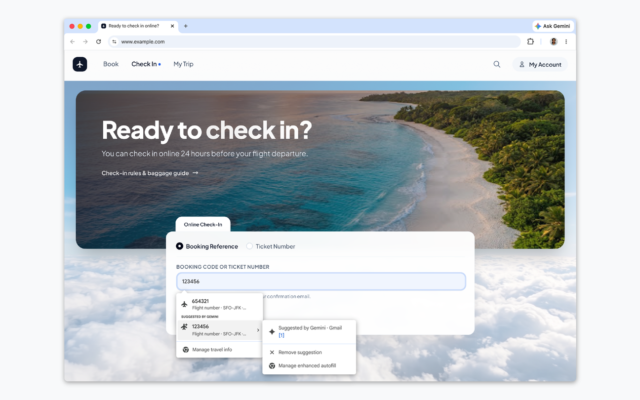640x400 pixels.
Task: Click Manage enhanced autofill
Action: pyautogui.click(x=309, y=366)
